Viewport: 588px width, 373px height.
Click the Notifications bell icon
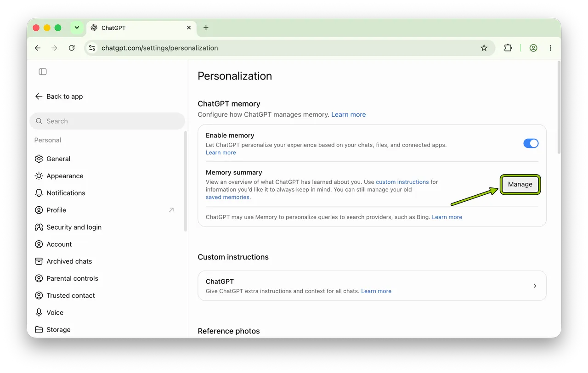coord(39,193)
